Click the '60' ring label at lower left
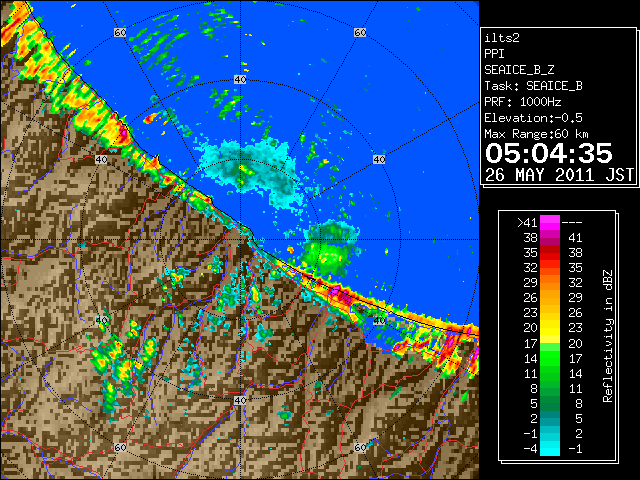Viewport: 640px width, 480px height. [120, 447]
